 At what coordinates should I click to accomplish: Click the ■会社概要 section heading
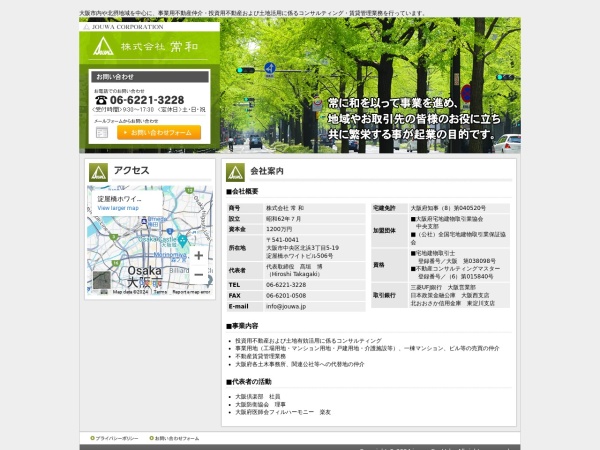tap(242, 191)
